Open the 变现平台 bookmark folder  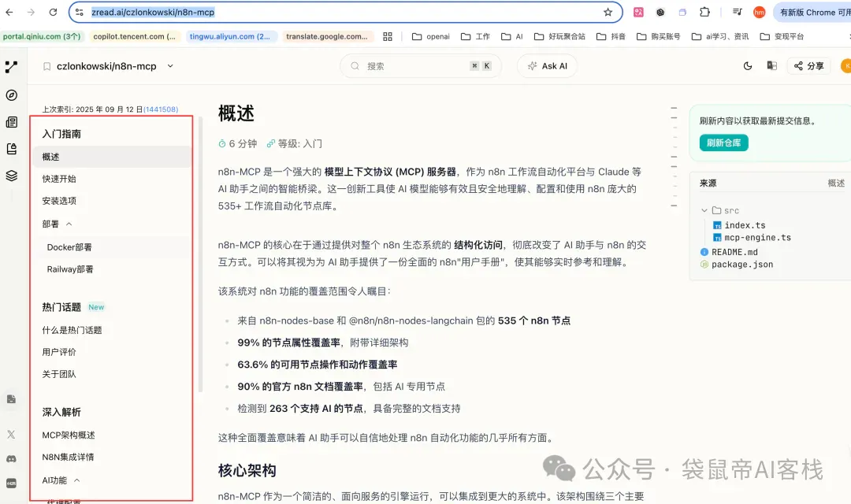coord(782,36)
